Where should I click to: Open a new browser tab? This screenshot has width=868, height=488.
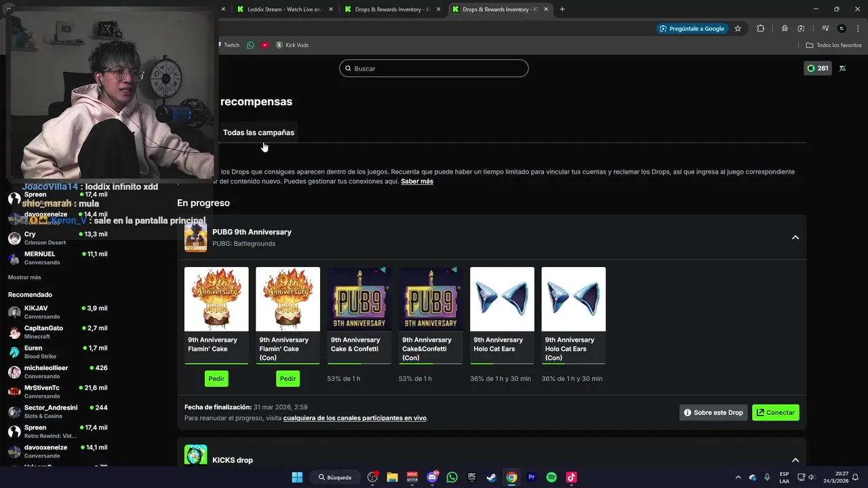[562, 9]
